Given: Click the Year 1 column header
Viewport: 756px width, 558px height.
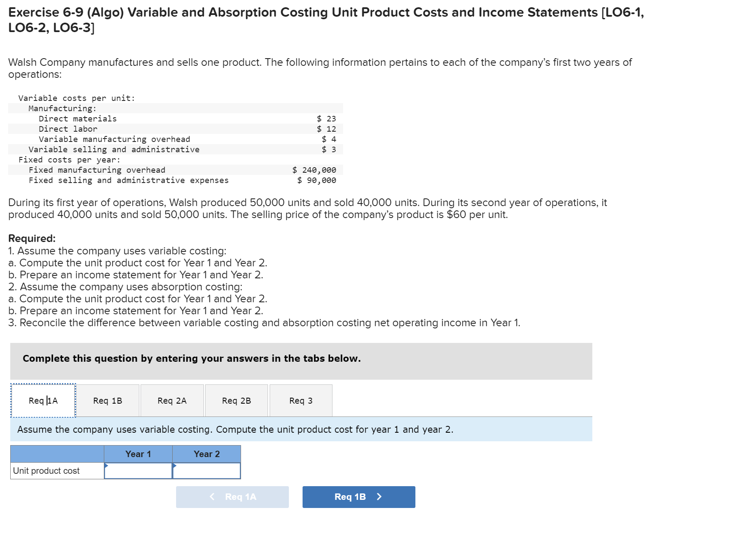Looking at the screenshot, I should pyautogui.click(x=137, y=454).
